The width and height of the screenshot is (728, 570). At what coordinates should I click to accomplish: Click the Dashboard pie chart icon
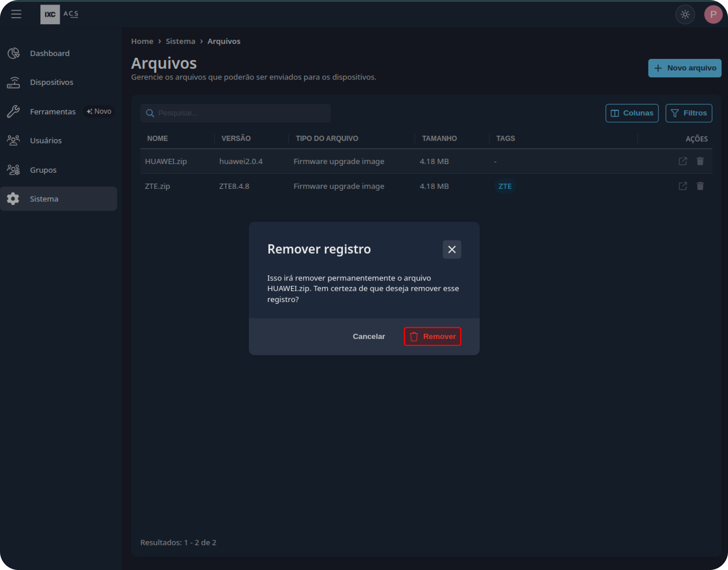pos(13,53)
